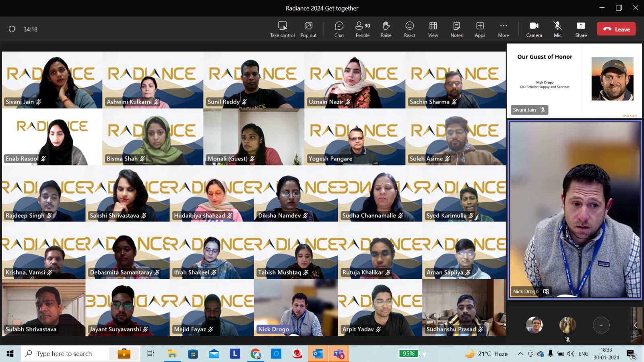Open the Share content tray
Image resolution: width=644 pixels, height=362 pixels.
click(x=581, y=29)
